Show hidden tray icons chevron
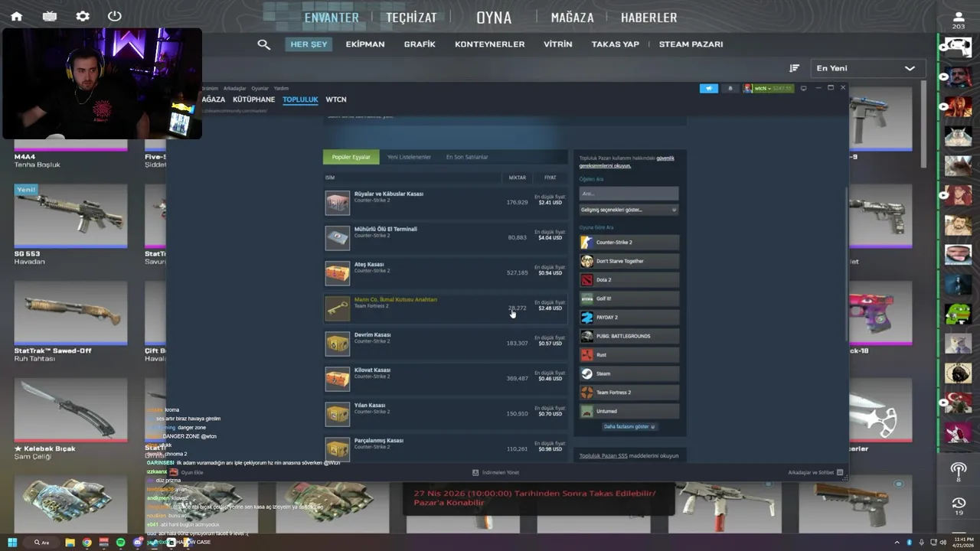The height and width of the screenshot is (551, 980). point(898,543)
